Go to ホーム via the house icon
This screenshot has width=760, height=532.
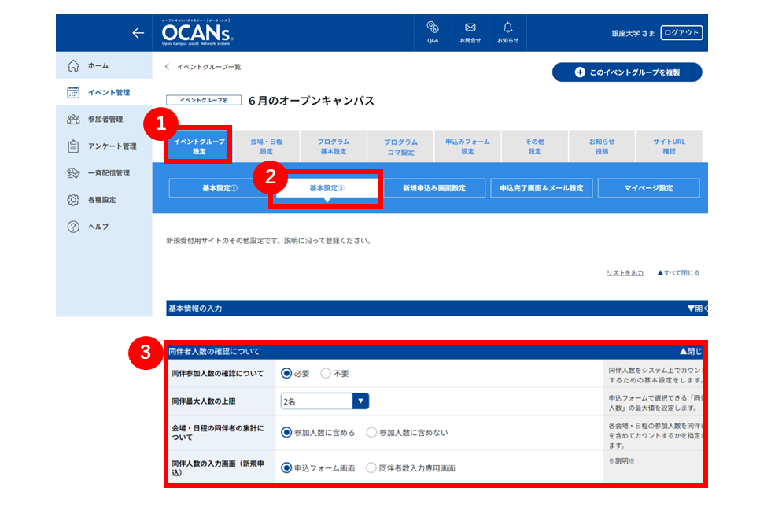(73, 65)
